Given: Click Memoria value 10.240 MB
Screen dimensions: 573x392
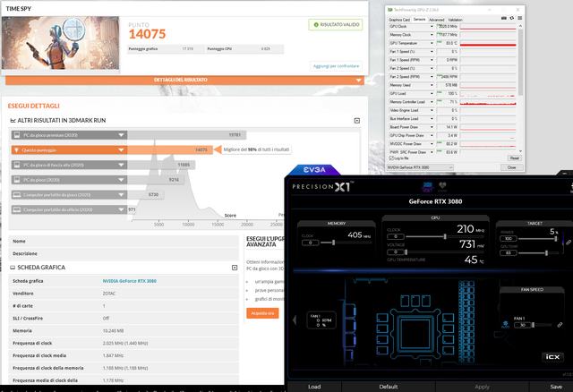Looking at the screenshot, I should click(x=113, y=330).
